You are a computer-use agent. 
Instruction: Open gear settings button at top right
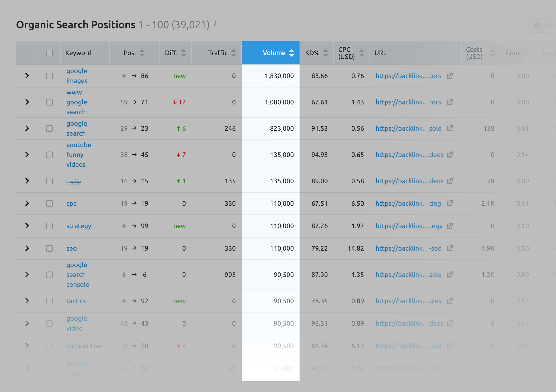coord(538,25)
